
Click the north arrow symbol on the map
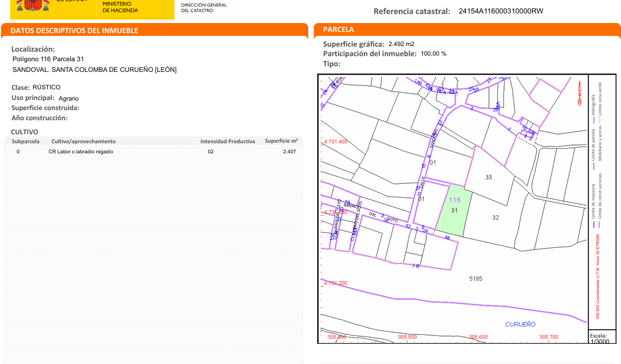point(580,93)
